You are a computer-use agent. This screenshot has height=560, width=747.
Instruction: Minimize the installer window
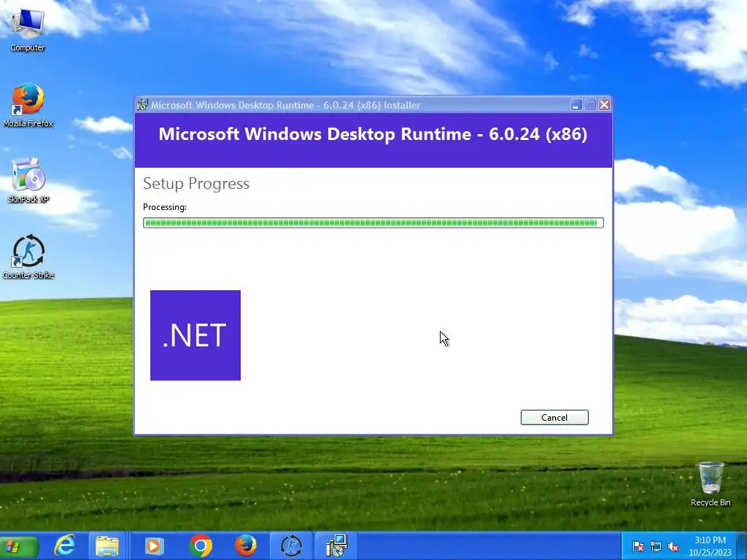click(x=576, y=105)
